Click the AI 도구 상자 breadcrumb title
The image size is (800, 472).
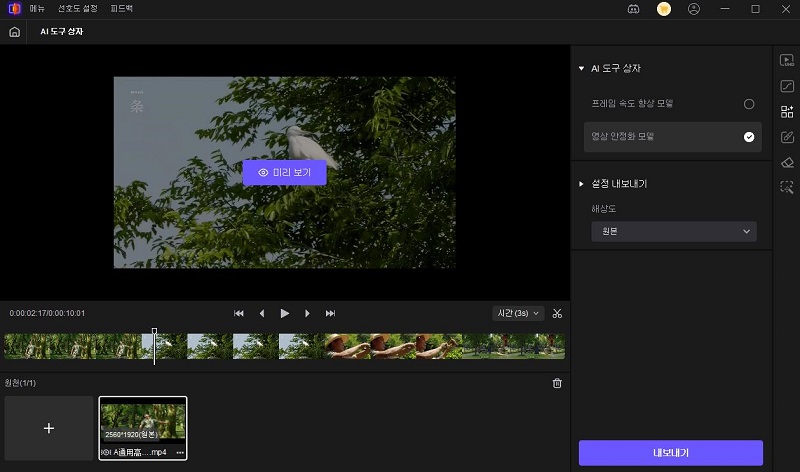coord(62,32)
